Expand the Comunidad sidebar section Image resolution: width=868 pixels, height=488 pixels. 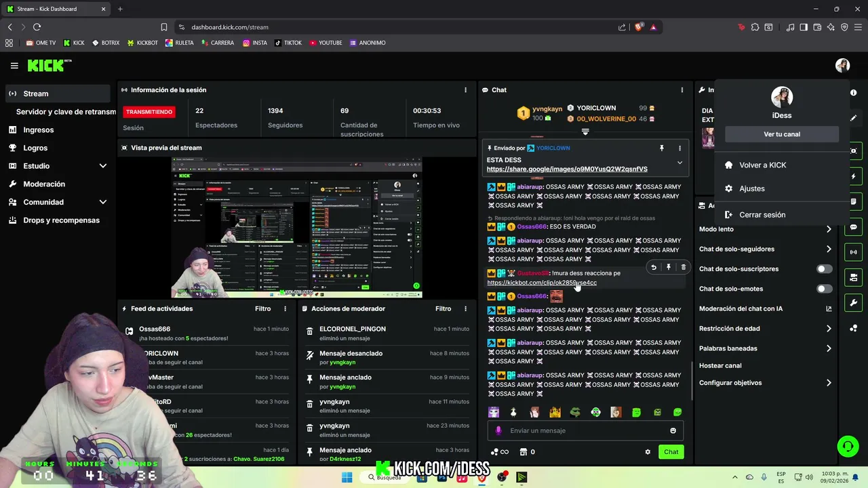coord(103,202)
